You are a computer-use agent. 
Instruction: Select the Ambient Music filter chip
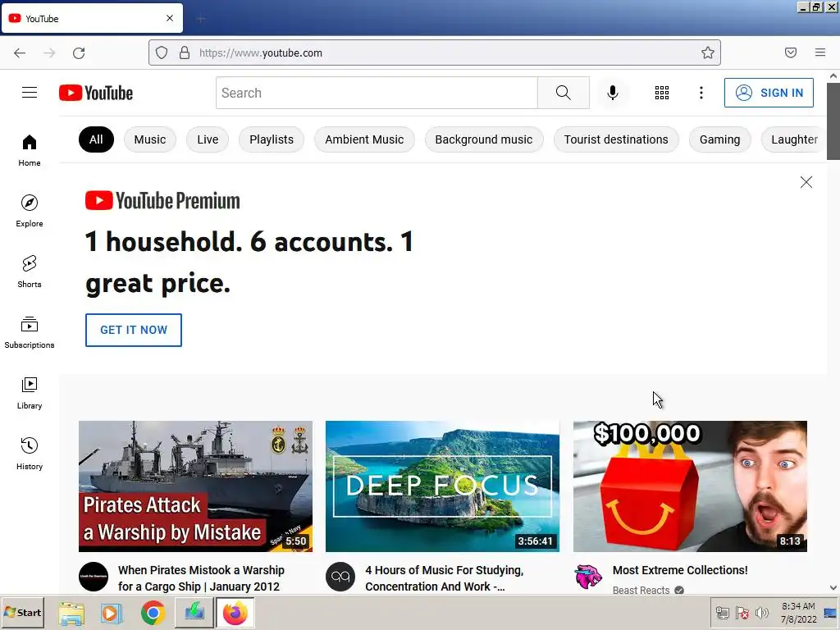point(364,139)
